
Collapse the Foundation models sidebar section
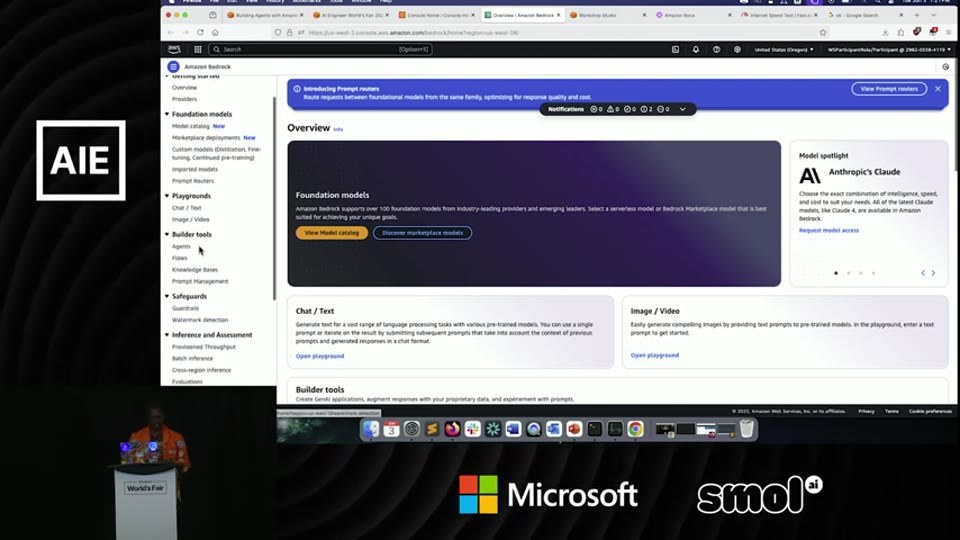(x=167, y=114)
